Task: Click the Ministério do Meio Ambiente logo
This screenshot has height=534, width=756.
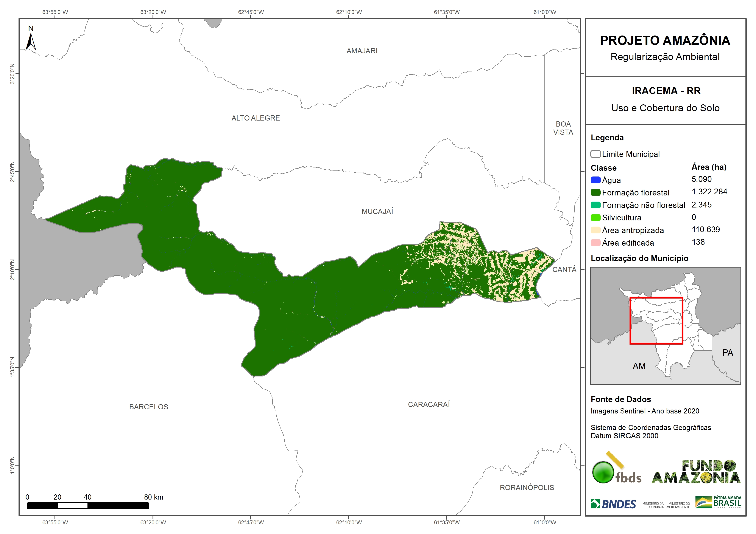Action: [x=678, y=505]
